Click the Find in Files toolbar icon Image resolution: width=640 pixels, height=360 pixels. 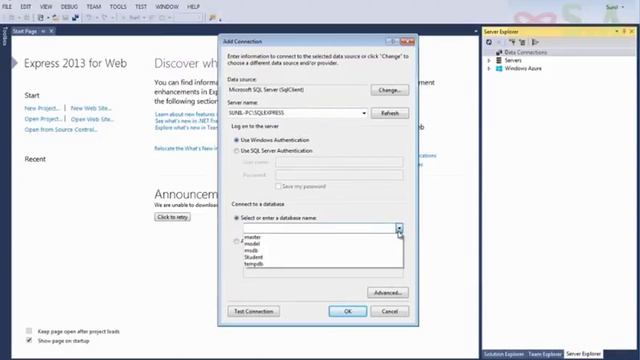[212, 18]
